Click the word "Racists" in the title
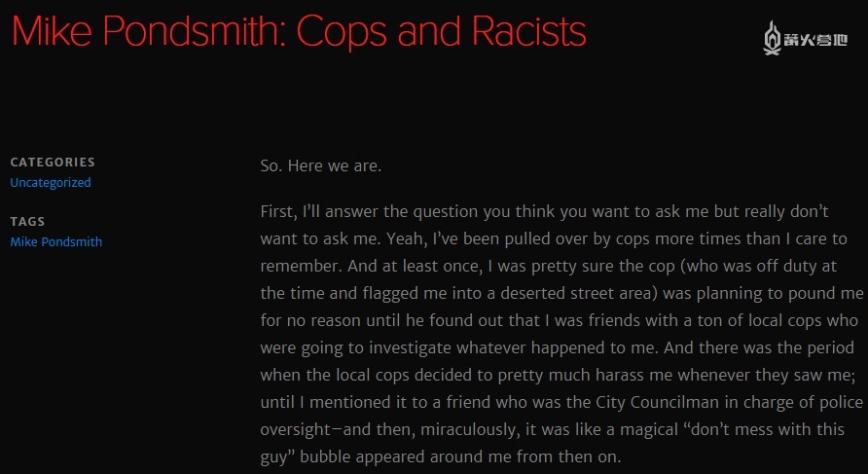868x474 pixels. tap(528, 32)
